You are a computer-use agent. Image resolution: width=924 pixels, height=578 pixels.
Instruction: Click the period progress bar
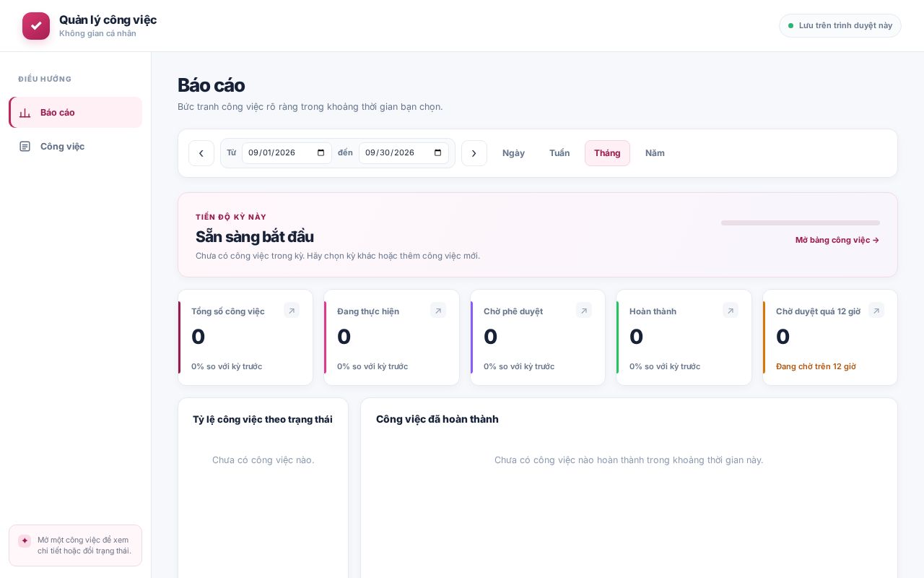click(801, 223)
